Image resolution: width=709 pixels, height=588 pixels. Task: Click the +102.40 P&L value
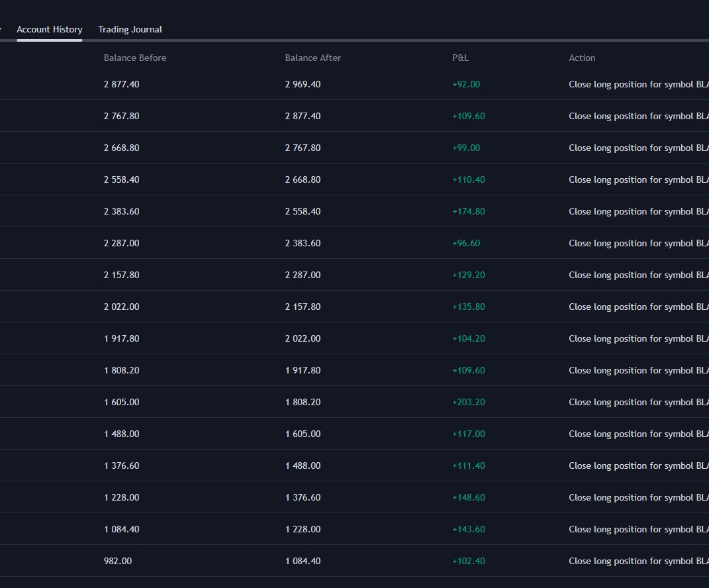(468, 561)
